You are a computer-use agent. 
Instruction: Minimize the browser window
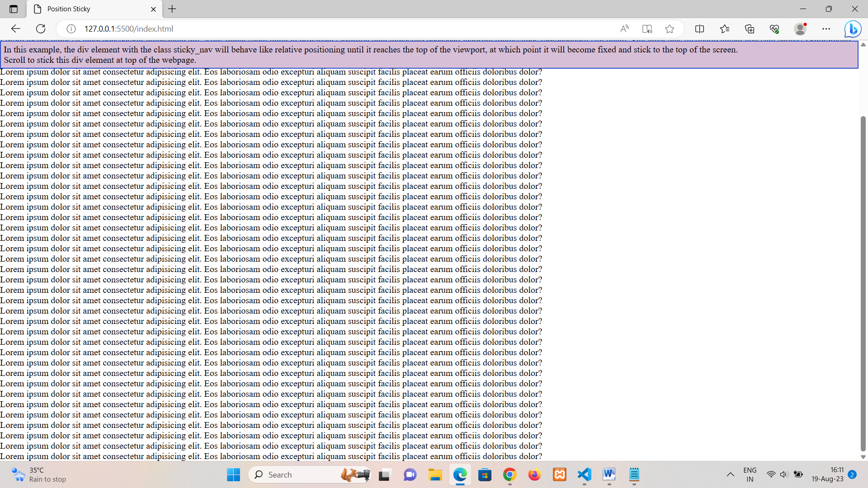803,9
